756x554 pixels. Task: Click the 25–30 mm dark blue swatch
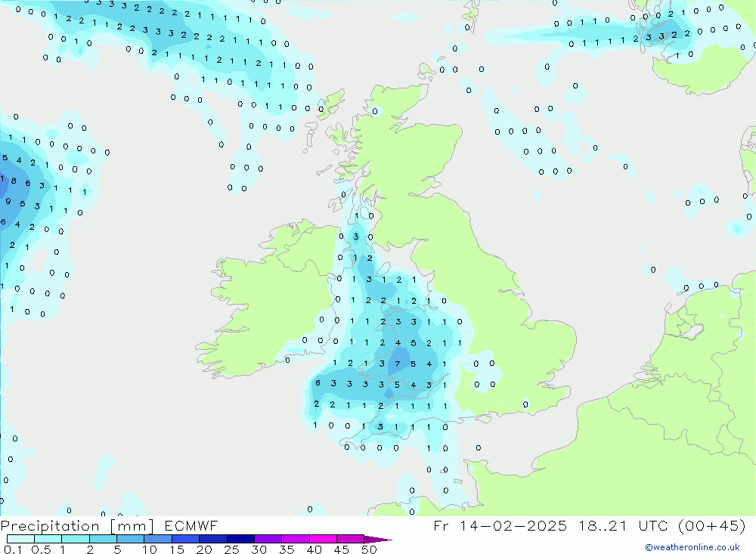[x=240, y=539]
